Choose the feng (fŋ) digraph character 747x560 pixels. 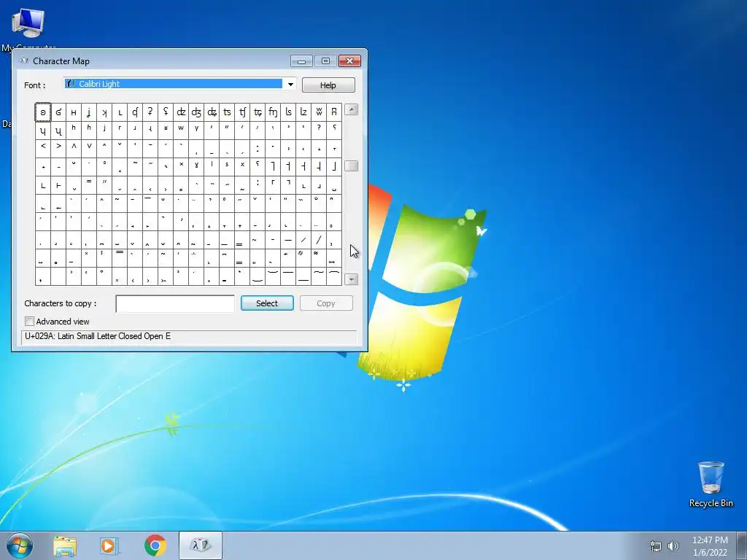coord(273,112)
